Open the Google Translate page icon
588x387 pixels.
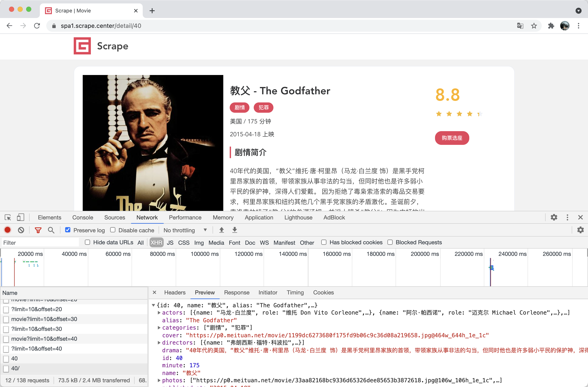520,26
